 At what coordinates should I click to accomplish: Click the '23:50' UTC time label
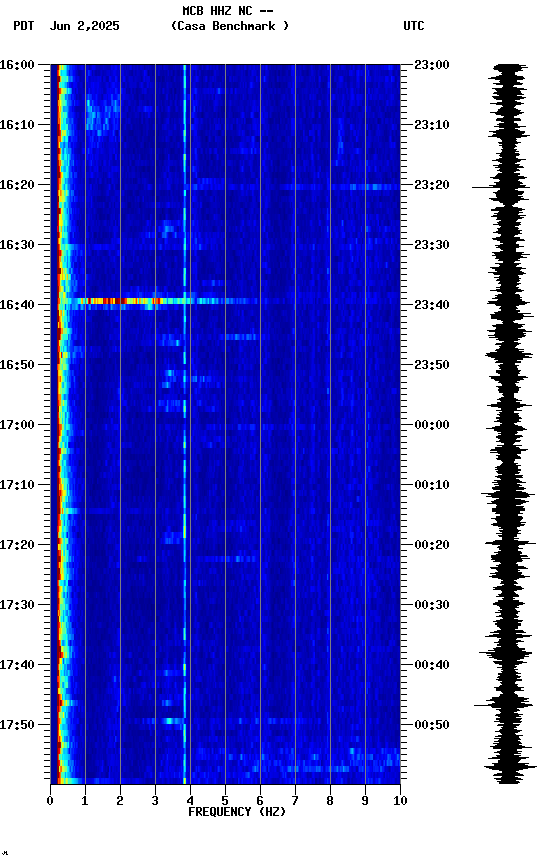tap(432, 365)
